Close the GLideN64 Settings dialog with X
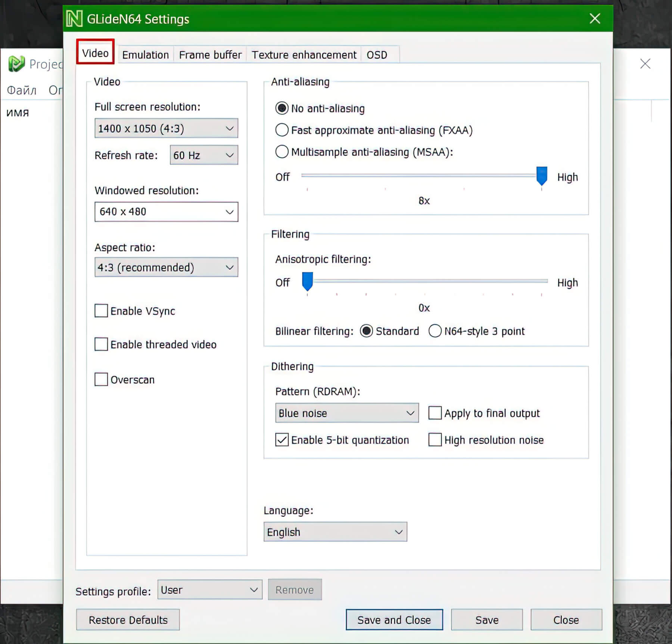The width and height of the screenshot is (672, 644). (x=595, y=18)
